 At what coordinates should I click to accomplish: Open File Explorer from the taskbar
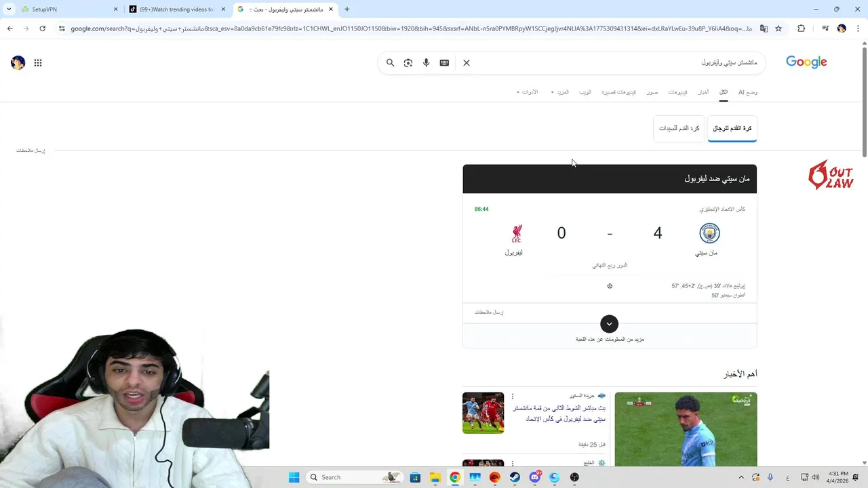435,477
